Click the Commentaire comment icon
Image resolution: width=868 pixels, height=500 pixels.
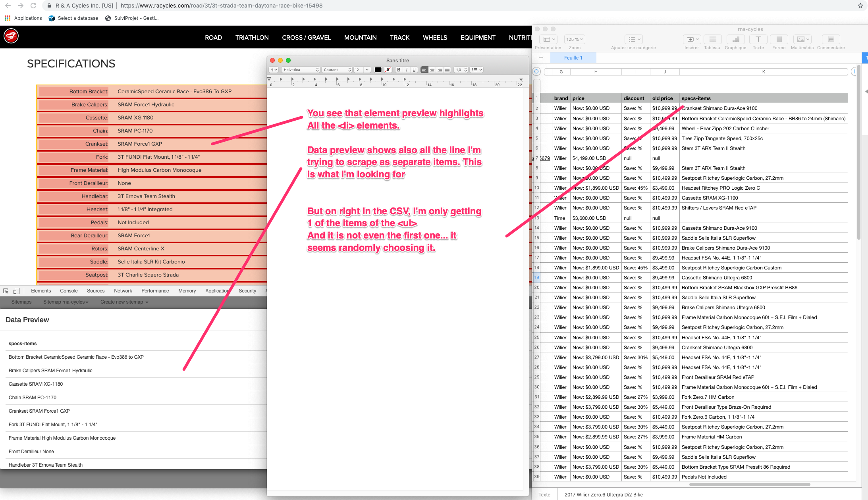(x=831, y=39)
